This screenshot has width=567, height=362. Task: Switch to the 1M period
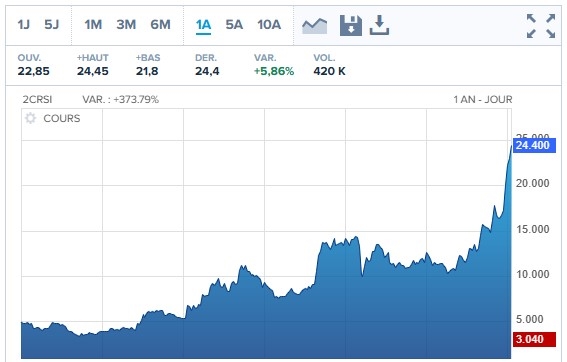(x=93, y=25)
